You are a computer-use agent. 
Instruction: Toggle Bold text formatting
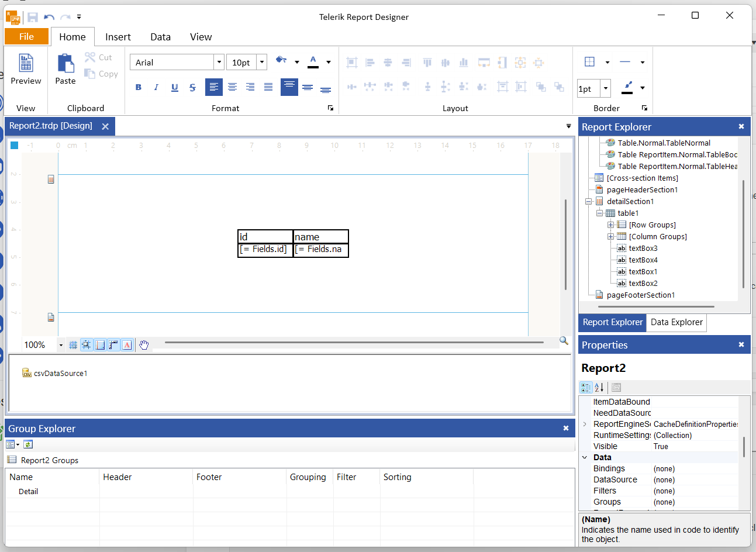139,87
